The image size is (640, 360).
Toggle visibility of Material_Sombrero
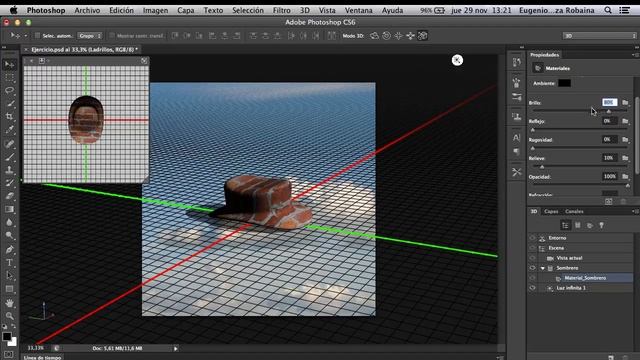coord(532,278)
